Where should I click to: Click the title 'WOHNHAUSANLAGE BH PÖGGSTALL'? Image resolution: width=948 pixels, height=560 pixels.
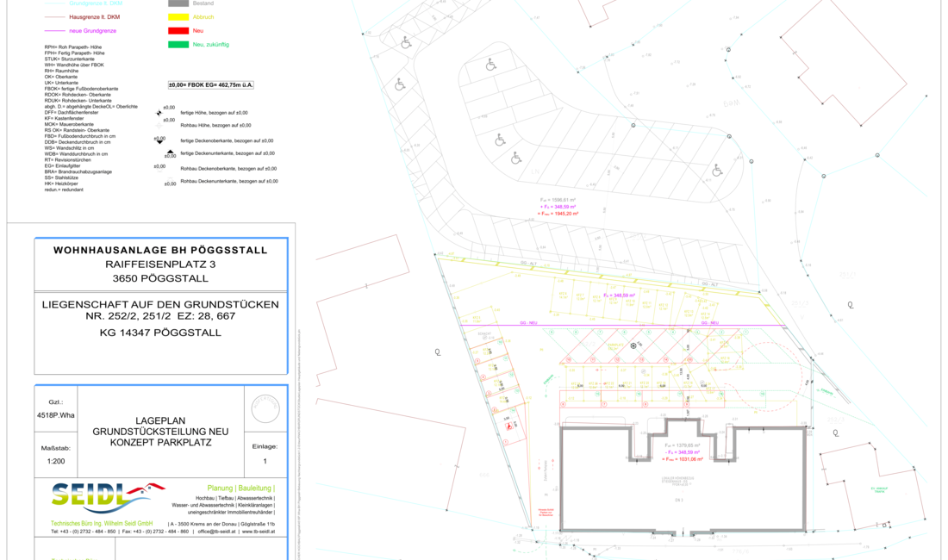(x=160, y=250)
